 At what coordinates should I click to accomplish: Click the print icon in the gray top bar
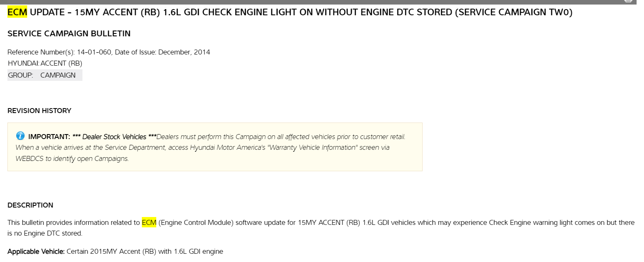pyautogui.click(x=628, y=1)
